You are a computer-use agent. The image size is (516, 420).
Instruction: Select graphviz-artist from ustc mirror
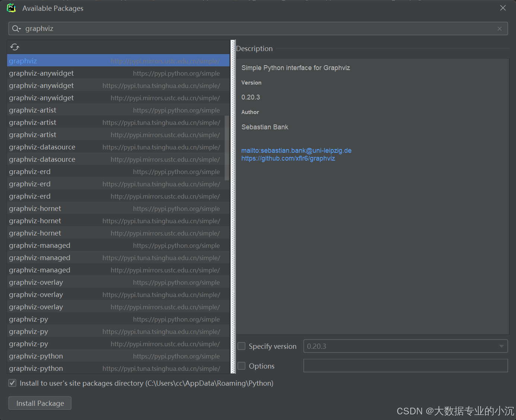click(x=115, y=135)
